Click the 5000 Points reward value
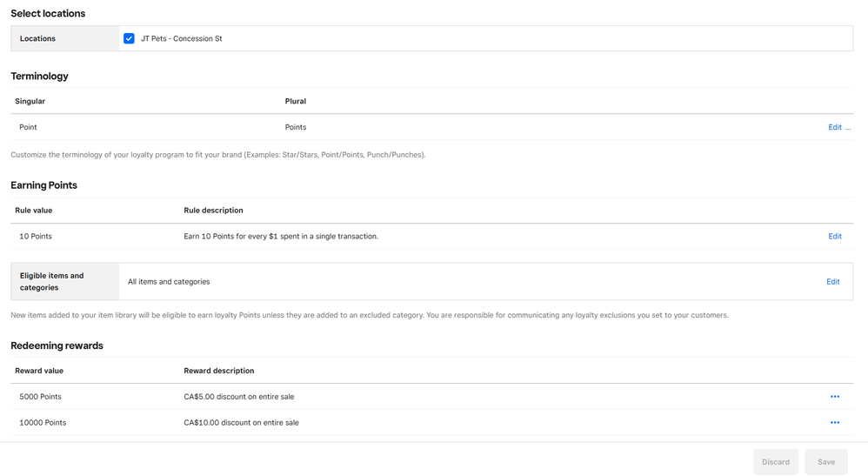This screenshot has height=476, width=868. (40, 396)
